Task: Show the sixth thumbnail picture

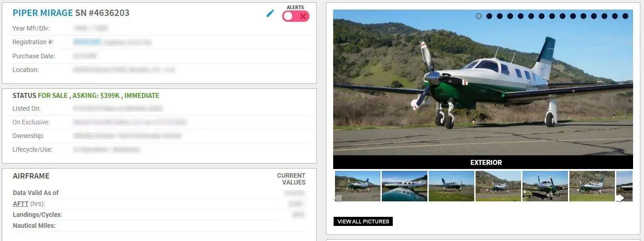Action: click(x=592, y=186)
